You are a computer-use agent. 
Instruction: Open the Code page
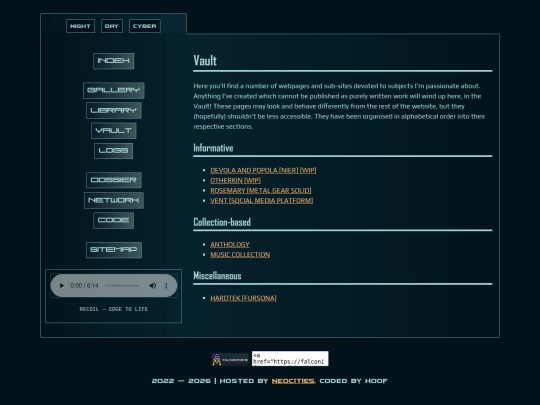114,220
